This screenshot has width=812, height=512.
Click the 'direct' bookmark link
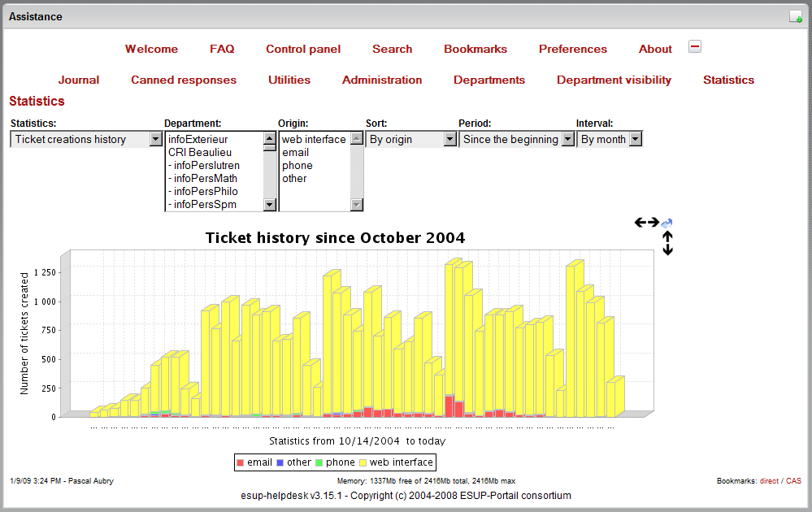(x=769, y=481)
